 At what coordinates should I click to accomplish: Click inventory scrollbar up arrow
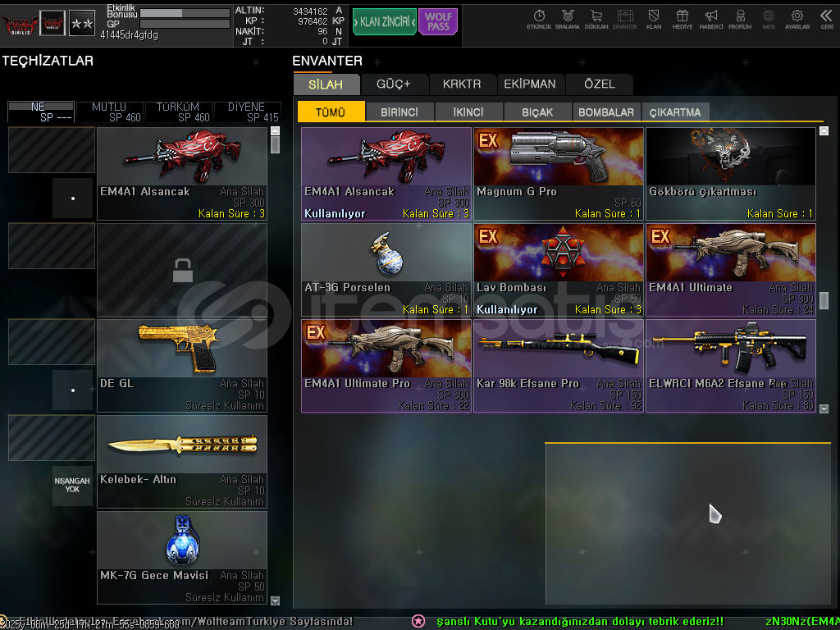[x=824, y=130]
